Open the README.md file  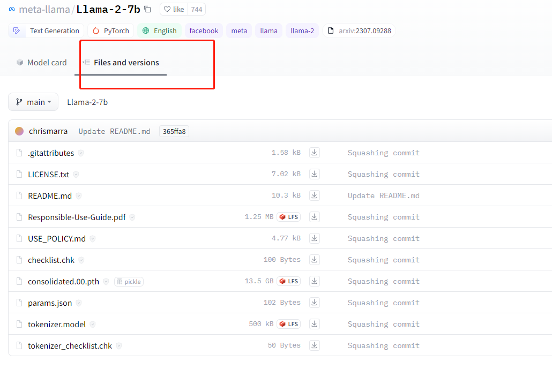point(50,196)
